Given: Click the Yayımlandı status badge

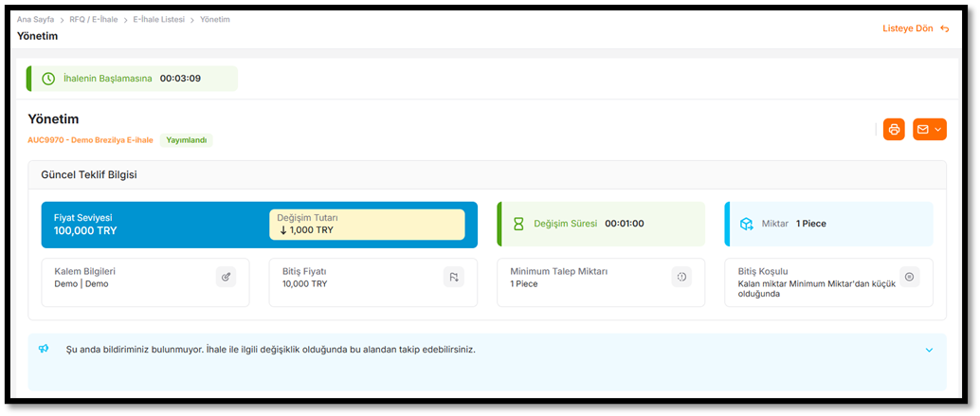Looking at the screenshot, I should click(x=186, y=140).
